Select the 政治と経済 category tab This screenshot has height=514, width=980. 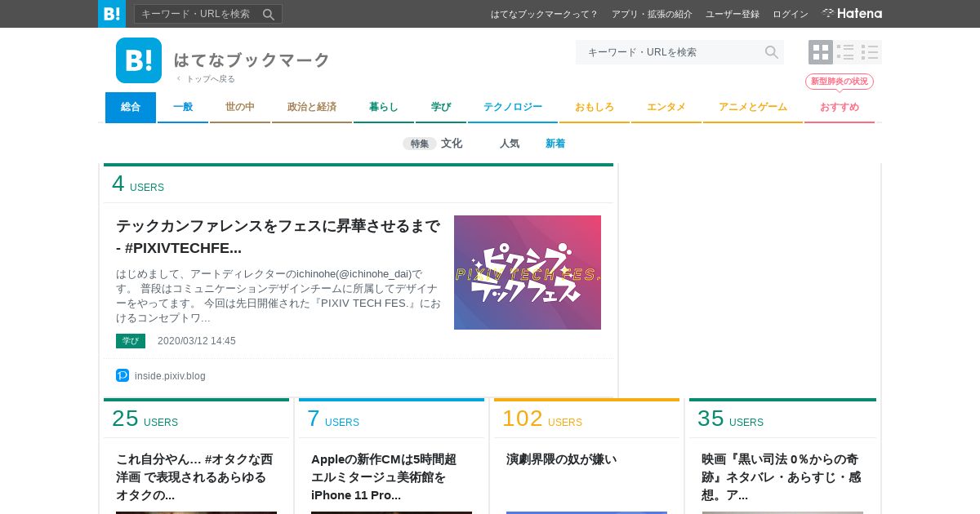(312, 107)
